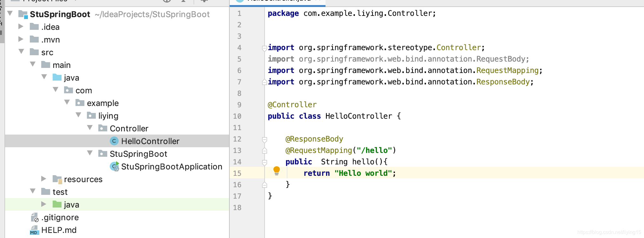Viewport: 644px width, 238px height.
Task: Click the project path ~/IdeaProjects/StuSpringBoot
Action: click(152, 14)
